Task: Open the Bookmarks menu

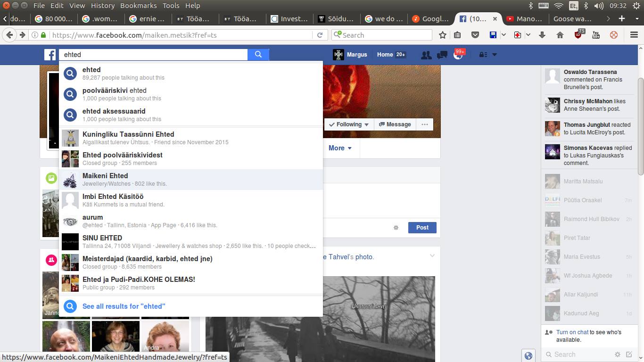Action: pos(139,6)
